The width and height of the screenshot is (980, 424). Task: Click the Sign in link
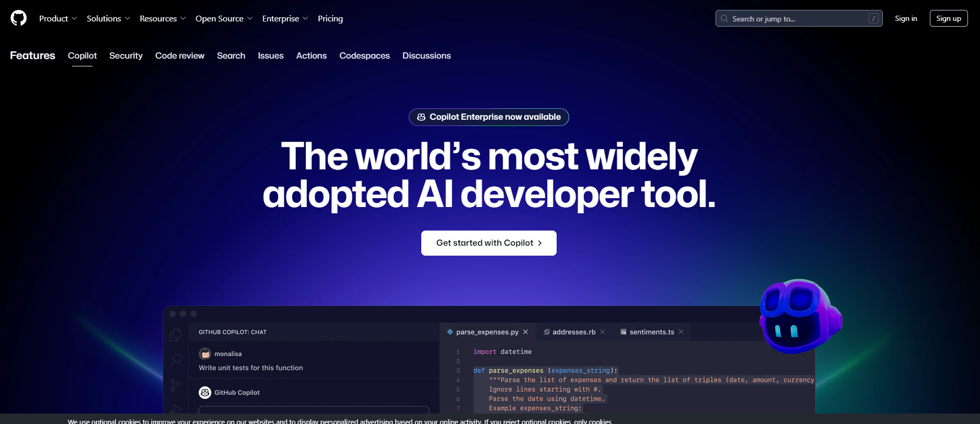pos(906,18)
